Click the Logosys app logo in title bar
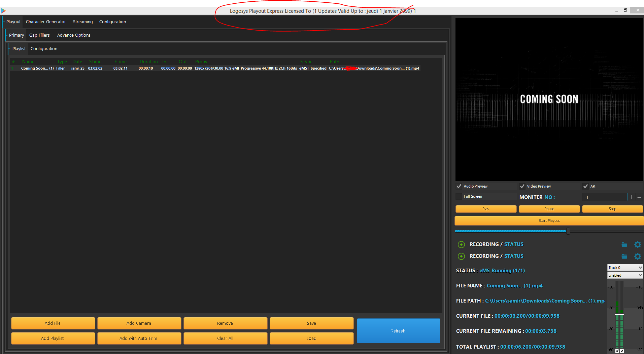 coord(3,11)
